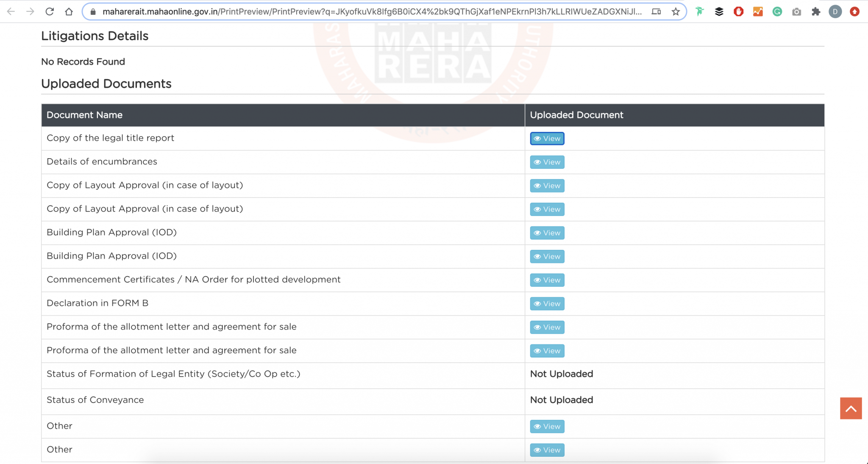Viewport: 868px width, 464px height.
Task: Go back to the previous page
Action: click(x=11, y=11)
